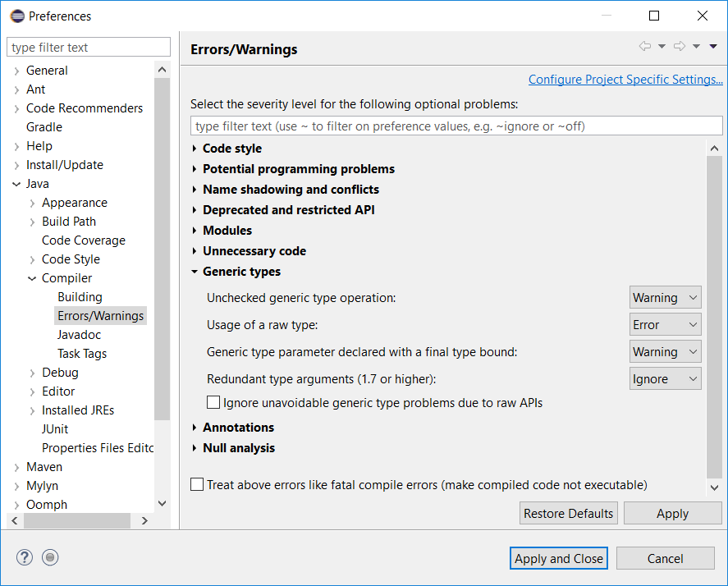Select Ant in the preferences tree
Image resolution: width=728 pixels, height=586 pixels.
click(x=36, y=89)
